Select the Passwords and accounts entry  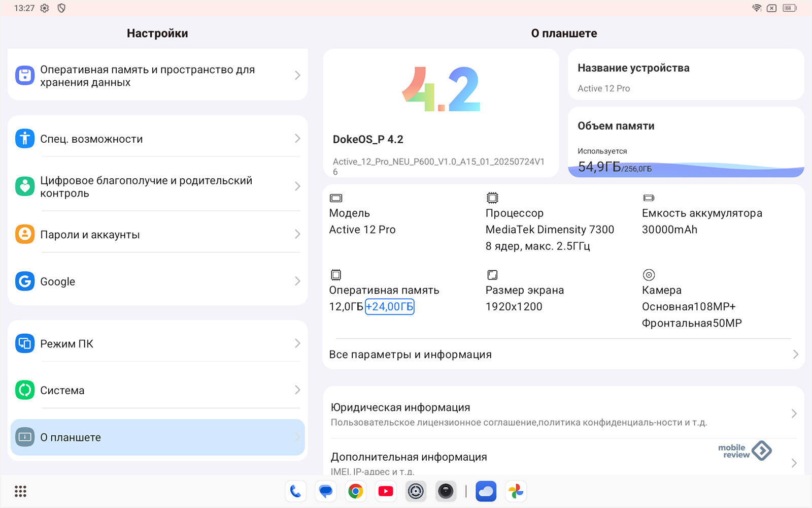[x=158, y=234]
